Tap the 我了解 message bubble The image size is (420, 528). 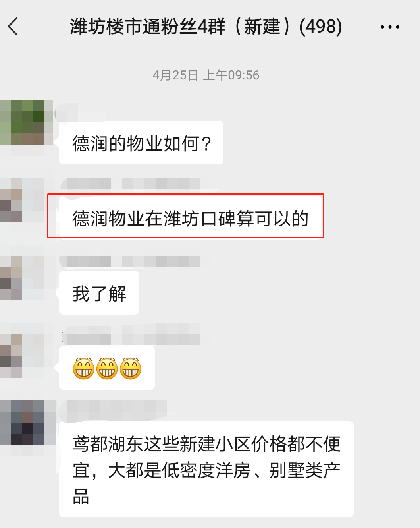pyautogui.click(x=99, y=293)
